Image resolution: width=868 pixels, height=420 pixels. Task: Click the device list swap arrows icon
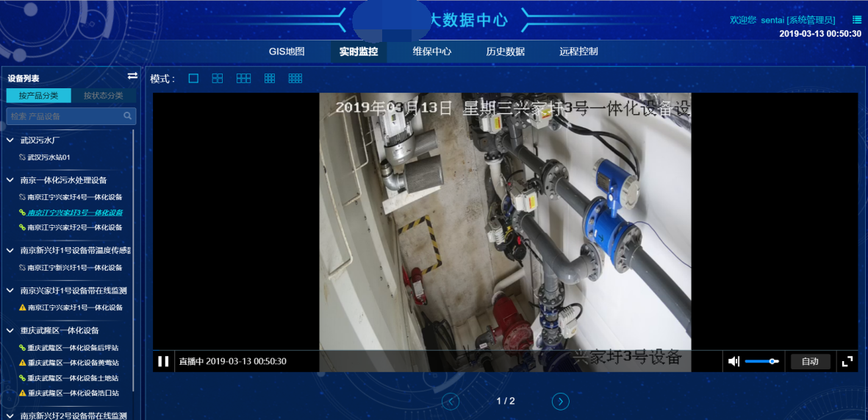pyautogui.click(x=132, y=76)
